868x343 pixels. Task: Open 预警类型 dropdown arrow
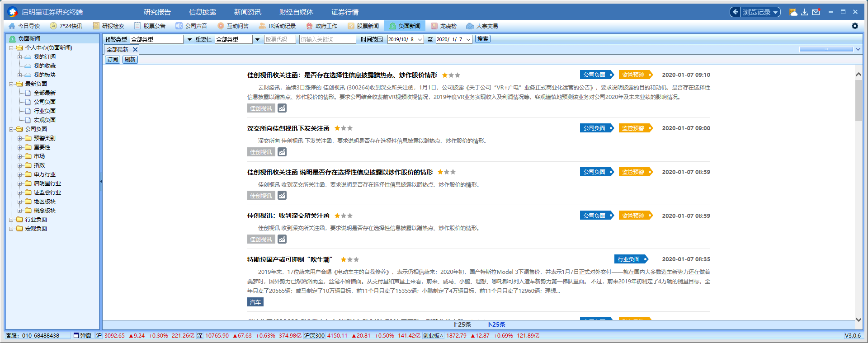(x=189, y=39)
